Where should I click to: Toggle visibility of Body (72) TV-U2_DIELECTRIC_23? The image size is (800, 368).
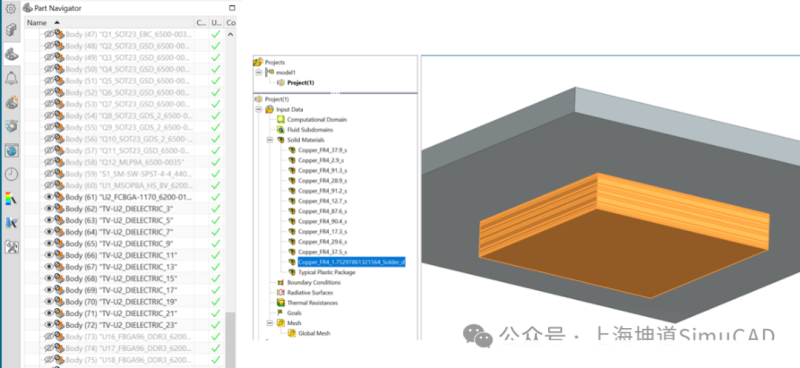(49, 325)
